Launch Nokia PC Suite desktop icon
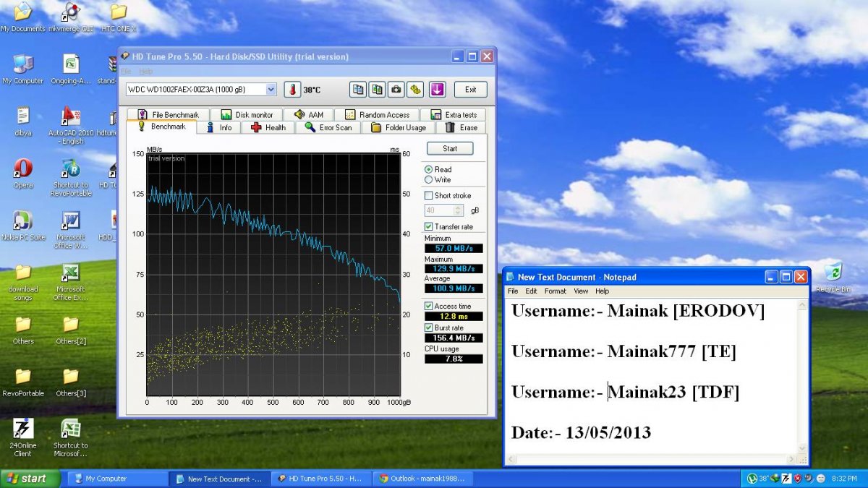The height and width of the screenshot is (488, 868). point(22,226)
